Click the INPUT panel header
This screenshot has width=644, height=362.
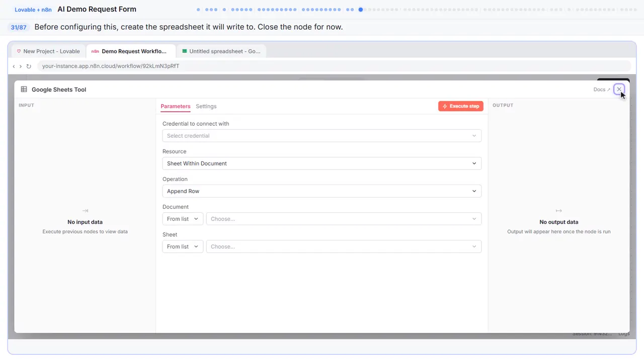coord(27,105)
